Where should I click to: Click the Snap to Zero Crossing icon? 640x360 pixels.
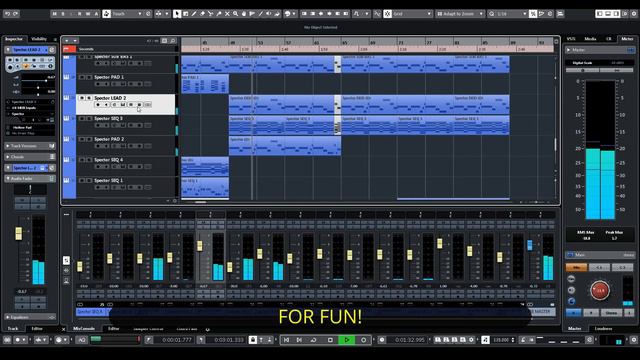377,14
